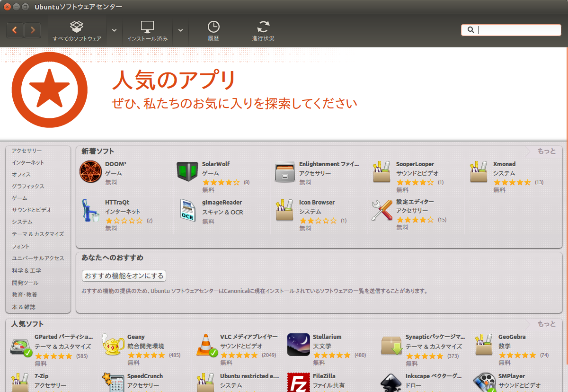The width and height of the screenshot is (568, 392).
Task: Click the GeoGebra title text
Action: [512, 337]
